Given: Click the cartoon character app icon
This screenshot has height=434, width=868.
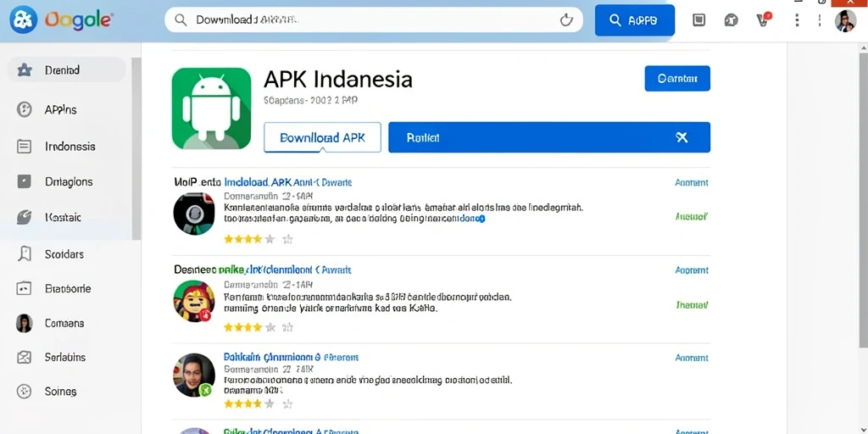Looking at the screenshot, I should click(x=194, y=301).
